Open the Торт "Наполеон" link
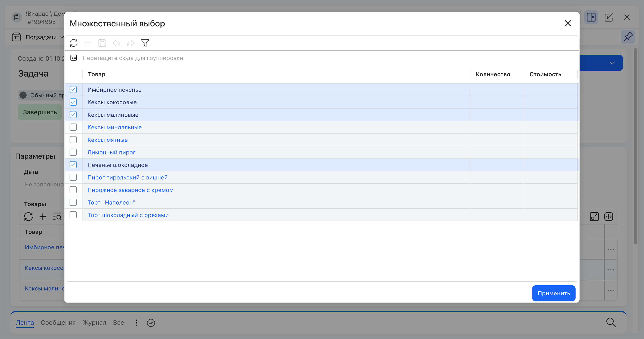Viewport: 644px width, 339px height. point(111,203)
